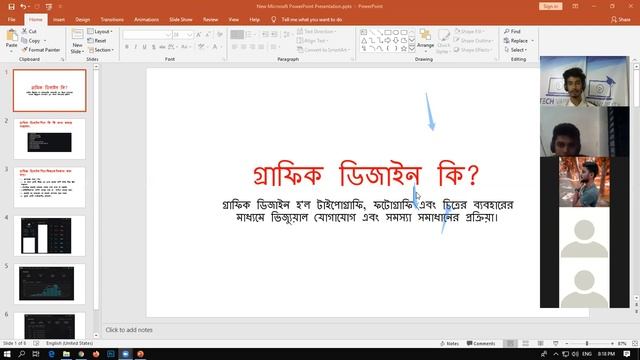The height and width of the screenshot is (360, 640).
Task: Select the rectangle shape in shapes gallery
Action: tap(388, 32)
